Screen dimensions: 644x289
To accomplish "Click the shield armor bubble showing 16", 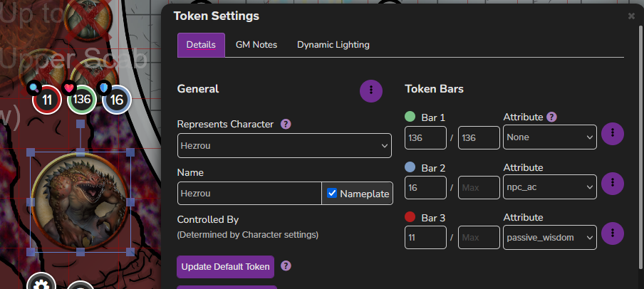I will click(x=117, y=100).
